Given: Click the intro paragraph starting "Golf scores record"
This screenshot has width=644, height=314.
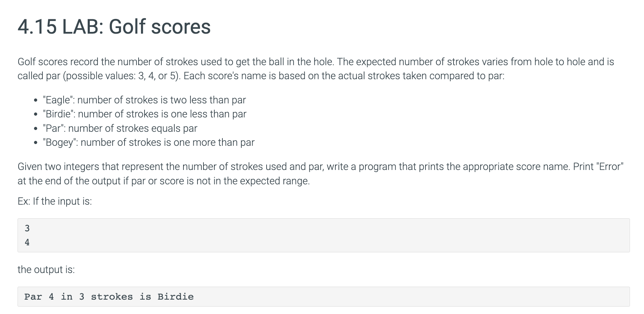Looking at the screenshot, I should [316, 69].
